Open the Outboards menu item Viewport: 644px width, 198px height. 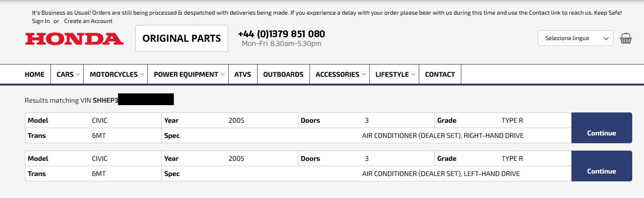283,74
